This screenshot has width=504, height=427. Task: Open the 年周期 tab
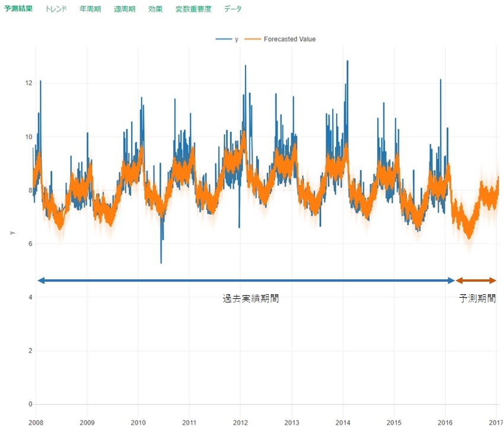coord(90,9)
